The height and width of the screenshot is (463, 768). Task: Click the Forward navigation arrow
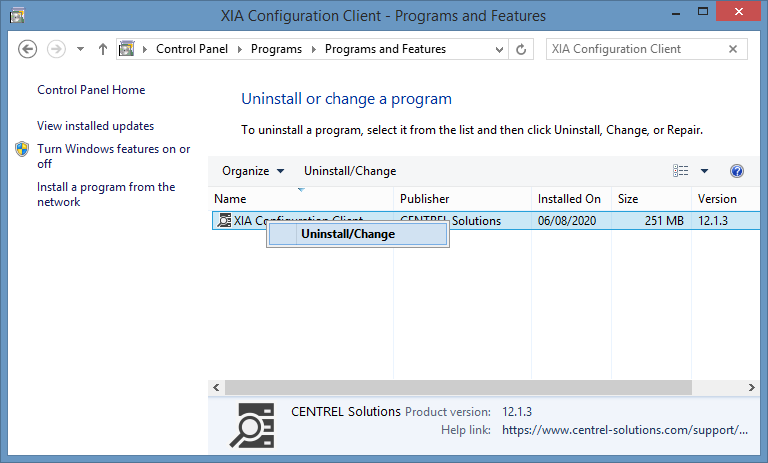pos(56,49)
